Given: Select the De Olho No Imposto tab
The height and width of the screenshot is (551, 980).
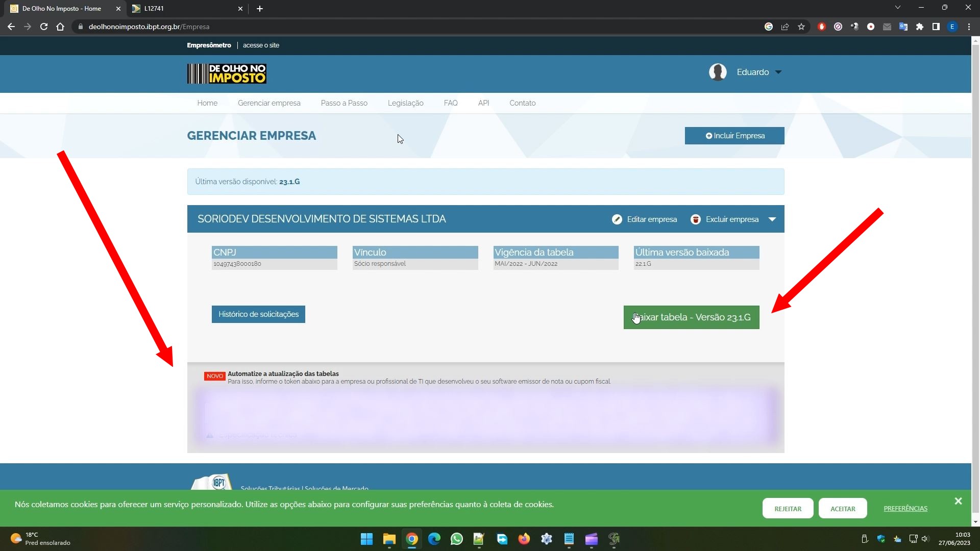Looking at the screenshot, I should (x=66, y=9).
